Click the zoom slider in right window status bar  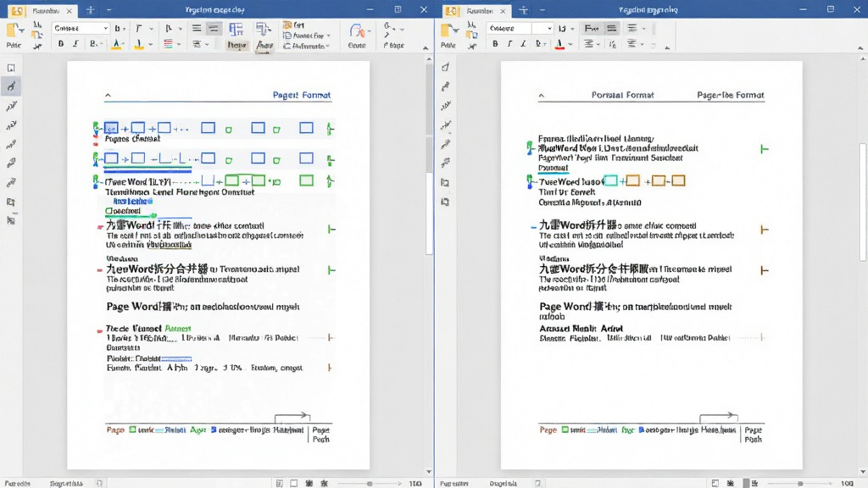coord(801,483)
